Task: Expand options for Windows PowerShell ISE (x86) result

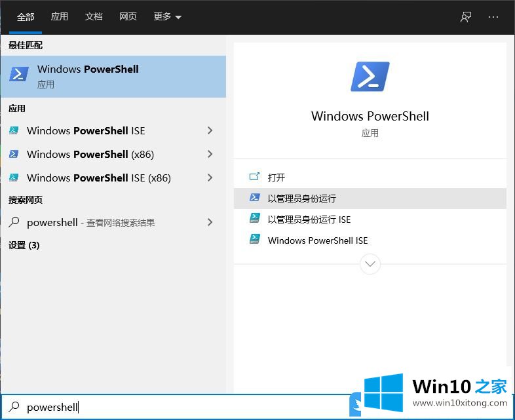Action: [x=210, y=178]
